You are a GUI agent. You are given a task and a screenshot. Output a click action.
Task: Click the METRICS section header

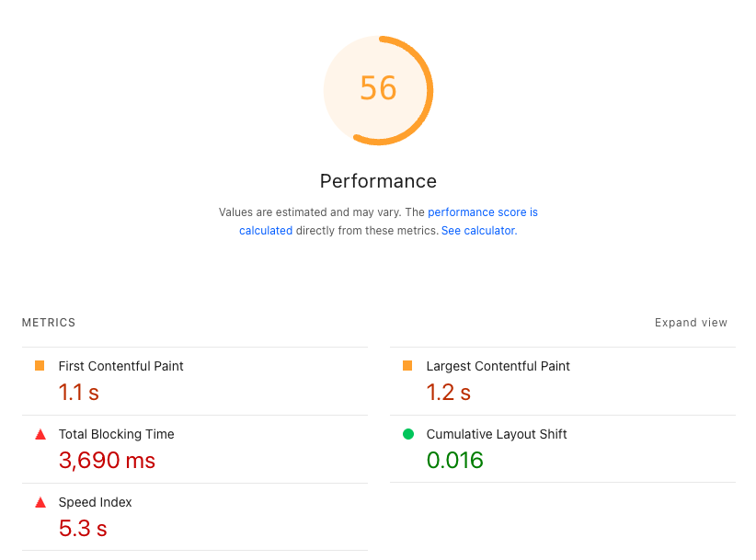pyautogui.click(x=49, y=323)
